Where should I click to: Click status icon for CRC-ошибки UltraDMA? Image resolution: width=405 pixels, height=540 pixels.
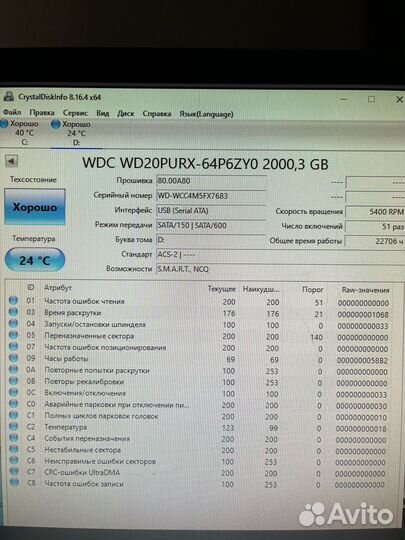coord(14,471)
